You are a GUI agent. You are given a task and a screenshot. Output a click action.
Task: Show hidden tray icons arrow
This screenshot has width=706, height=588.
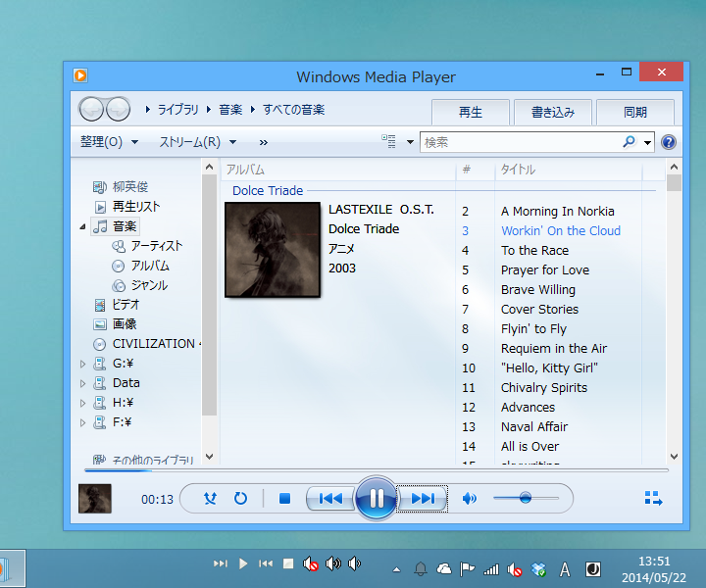(x=396, y=570)
